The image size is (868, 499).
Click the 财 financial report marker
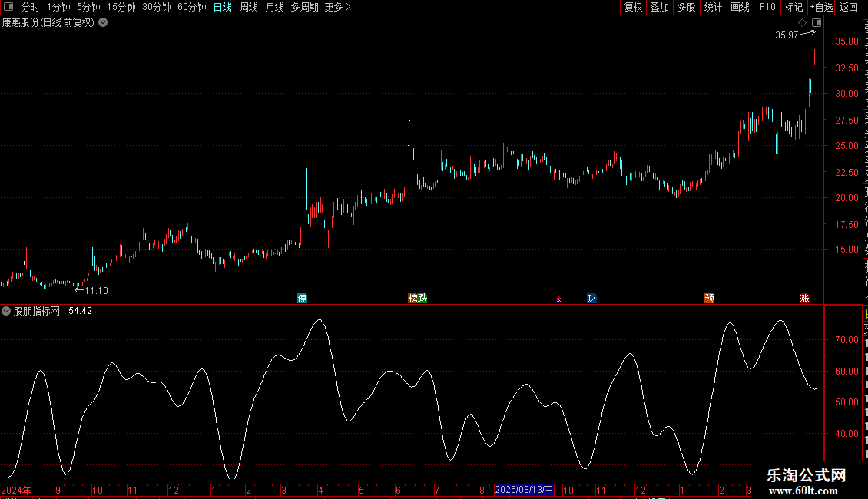point(591,298)
